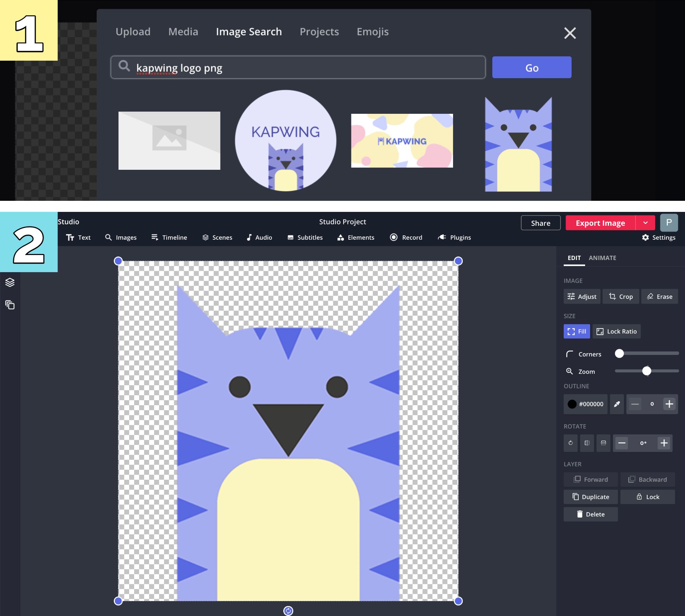Screen dimensions: 685x616
Task: Increase outline width with plus stepper
Action: coord(669,404)
